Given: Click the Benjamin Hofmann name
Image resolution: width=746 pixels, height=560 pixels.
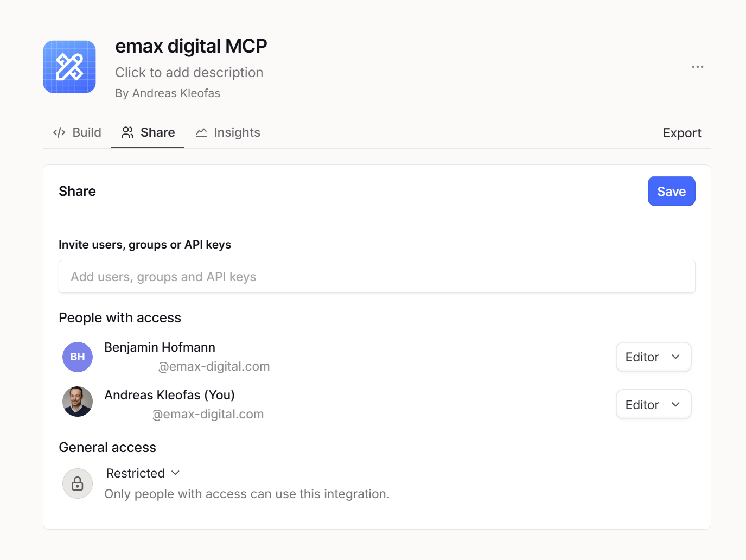Looking at the screenshot, I should (160, 347).
